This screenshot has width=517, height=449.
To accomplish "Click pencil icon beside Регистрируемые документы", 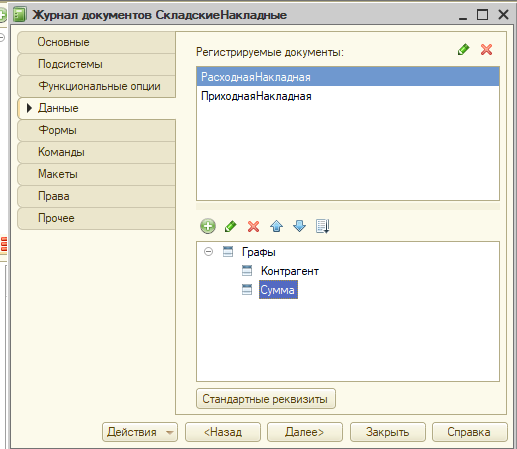I will click(463, 50).
